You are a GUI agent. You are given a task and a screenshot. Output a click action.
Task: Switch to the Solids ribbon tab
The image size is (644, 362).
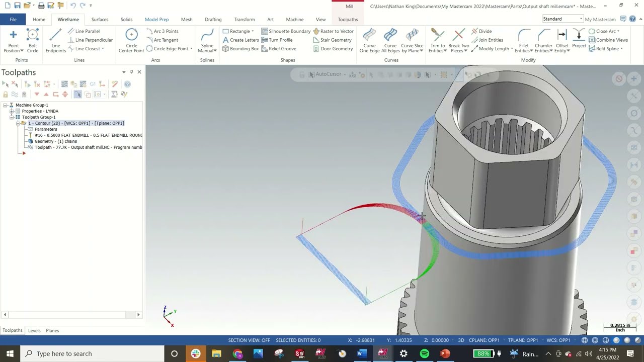[126, 19]
